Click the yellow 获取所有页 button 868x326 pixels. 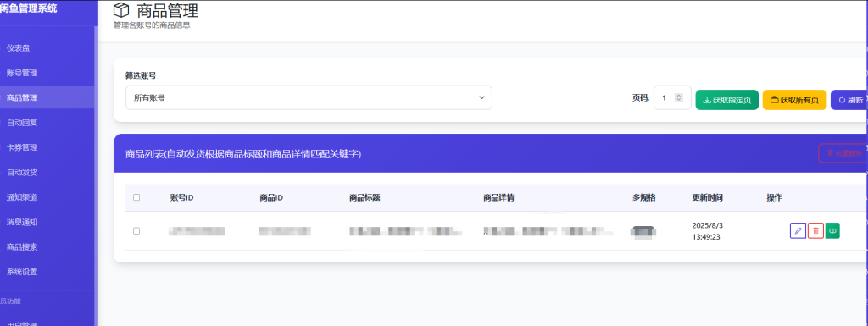click(x=794, y=100)
